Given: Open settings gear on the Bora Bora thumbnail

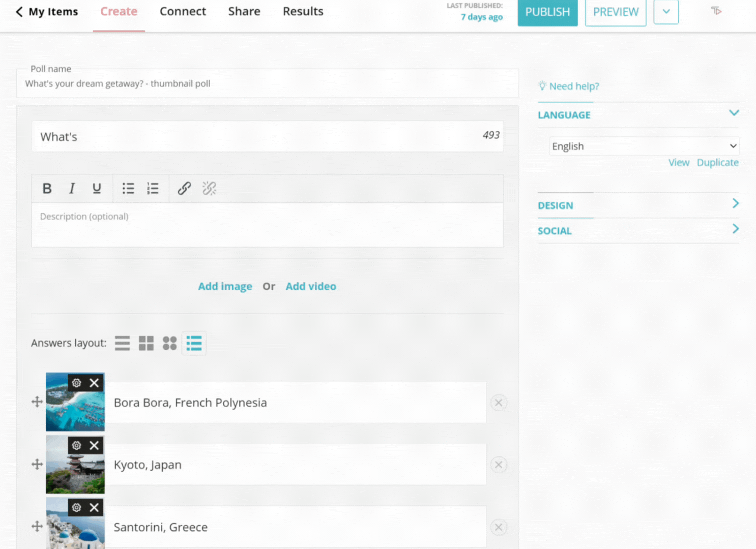Looking at the screenshot, I should tap(76, 383).
